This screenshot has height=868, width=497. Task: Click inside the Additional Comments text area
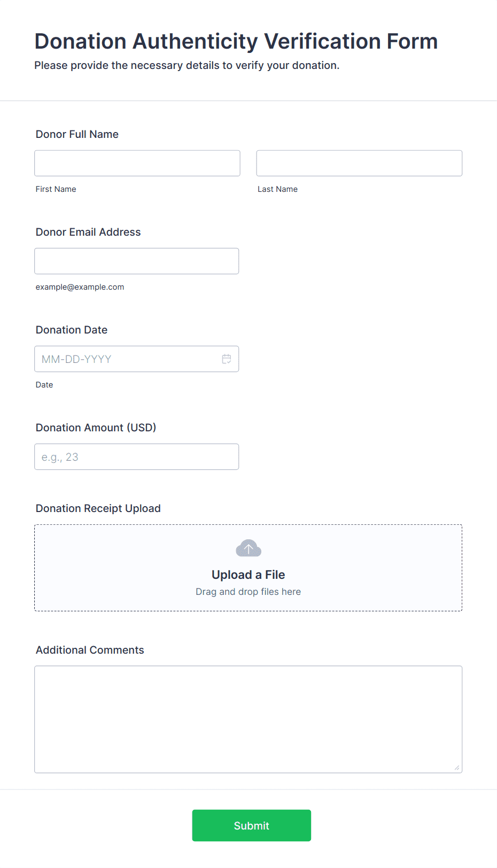click(248, 719)
